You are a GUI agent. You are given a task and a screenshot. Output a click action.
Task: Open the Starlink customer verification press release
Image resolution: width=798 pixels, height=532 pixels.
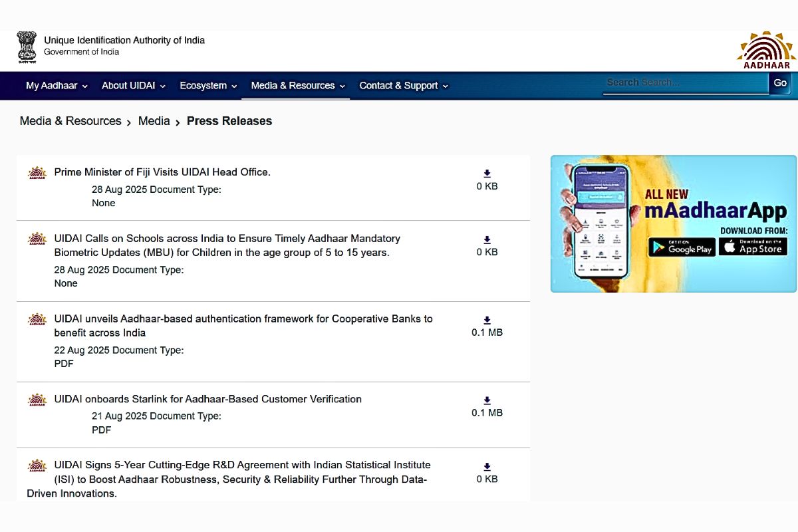coord(207,399)
